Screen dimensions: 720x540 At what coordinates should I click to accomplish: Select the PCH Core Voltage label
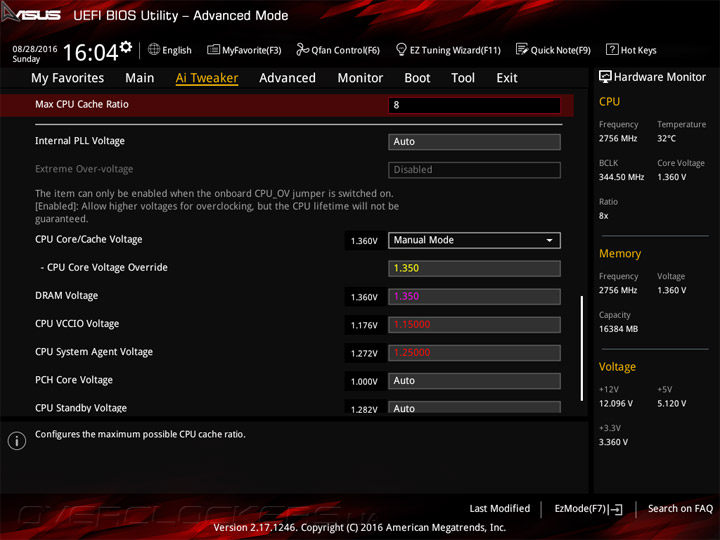click(74, 380)
